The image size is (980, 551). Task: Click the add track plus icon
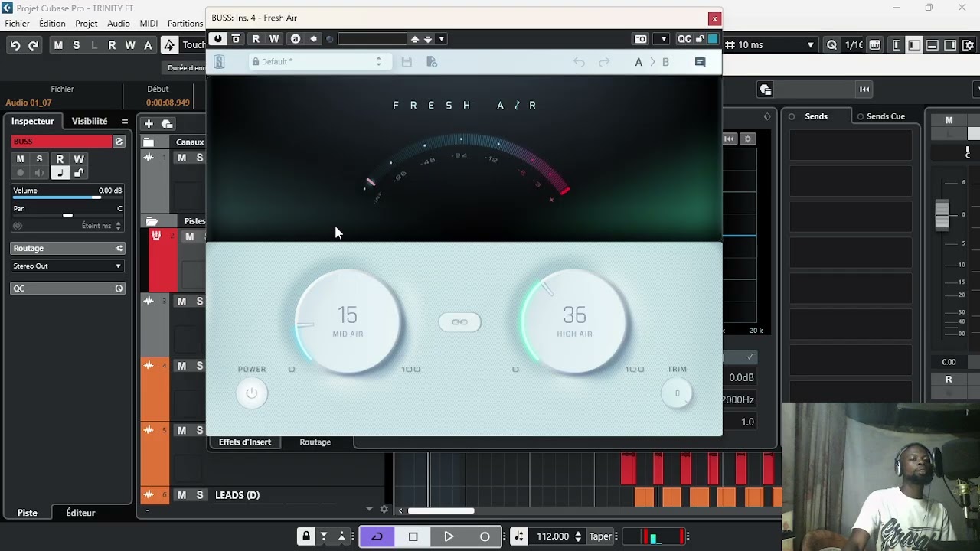pyautogui.click(x=149, y=123)
